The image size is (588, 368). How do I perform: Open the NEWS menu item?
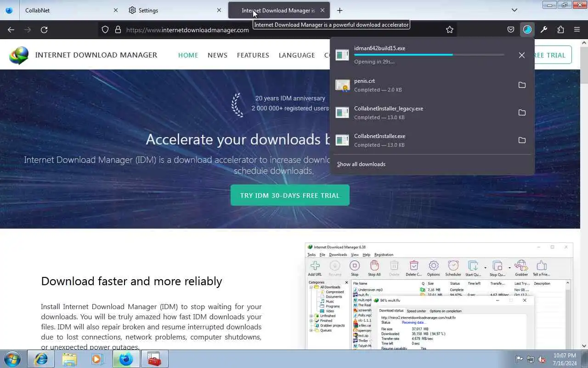pos(217,55)
